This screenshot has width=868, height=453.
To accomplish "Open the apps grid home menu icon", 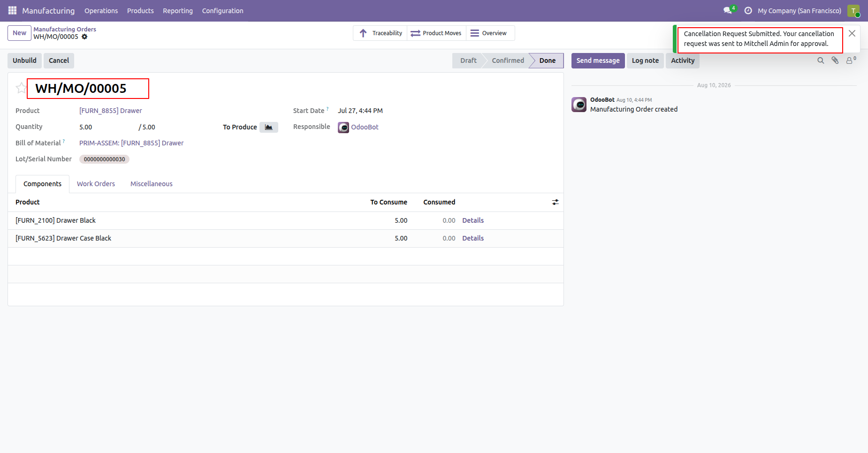I will pos(12,10).
